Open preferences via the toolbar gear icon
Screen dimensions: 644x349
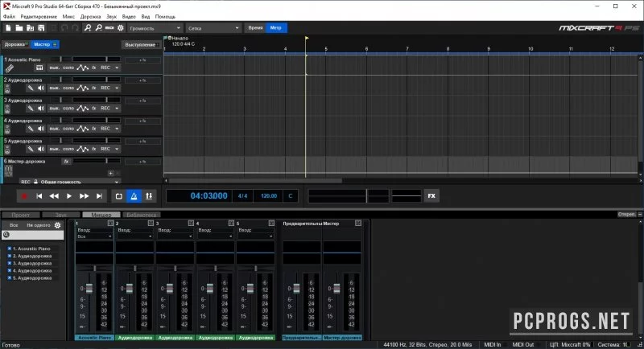120,28
